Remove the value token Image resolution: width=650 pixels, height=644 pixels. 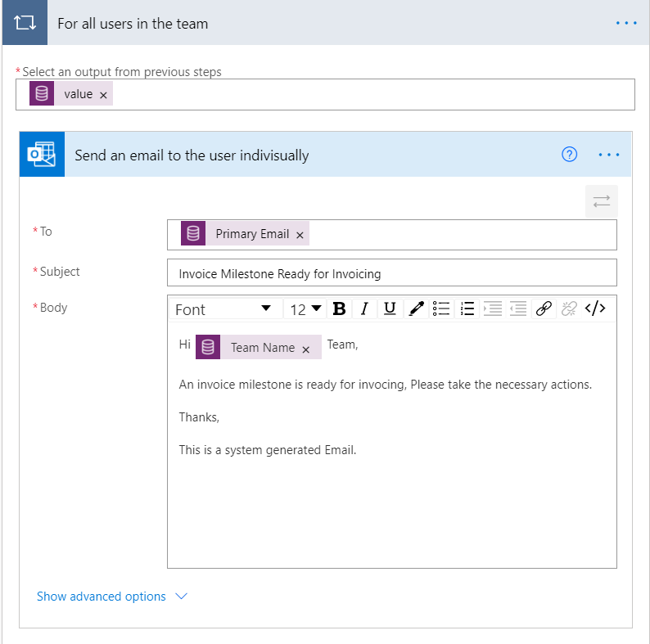point(103,95)
